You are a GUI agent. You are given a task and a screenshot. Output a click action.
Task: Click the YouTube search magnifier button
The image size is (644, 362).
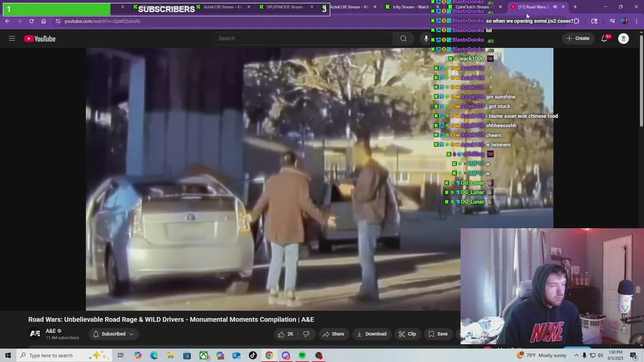tap(403, 38)
